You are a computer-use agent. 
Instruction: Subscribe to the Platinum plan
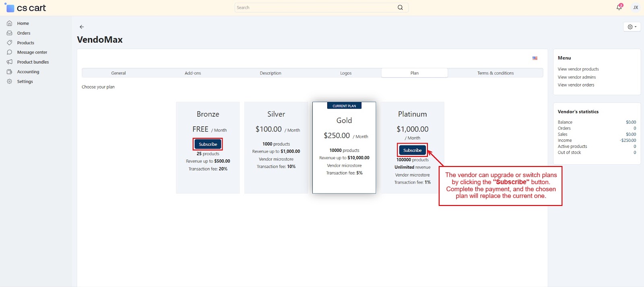pos(412,150)
